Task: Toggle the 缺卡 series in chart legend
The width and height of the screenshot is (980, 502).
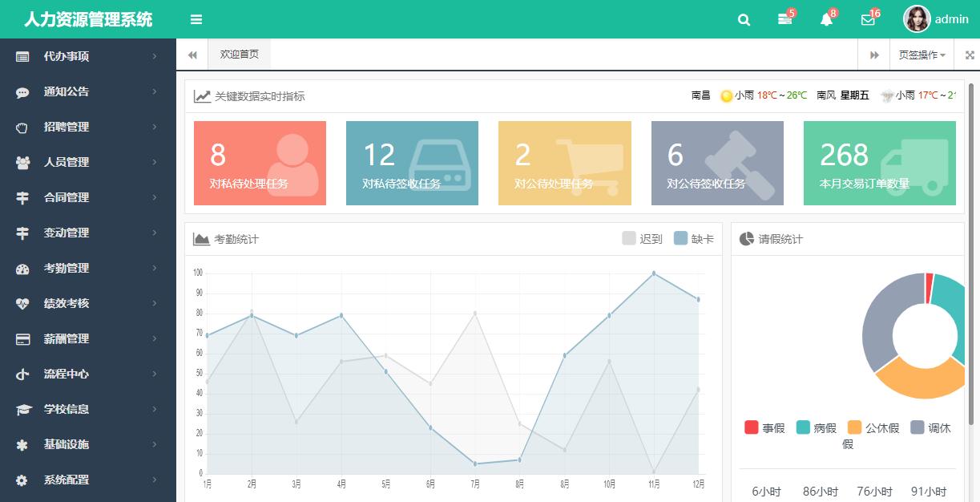Action: [694, 239]
